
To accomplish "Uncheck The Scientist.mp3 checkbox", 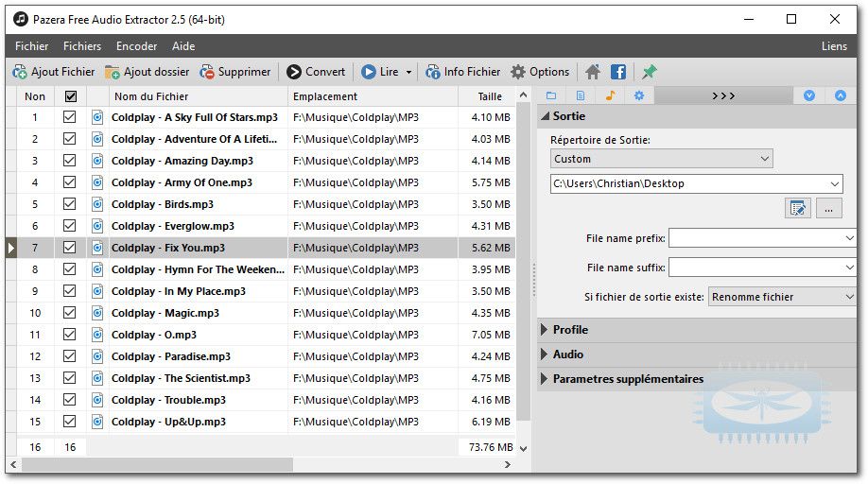I will 69,378.
